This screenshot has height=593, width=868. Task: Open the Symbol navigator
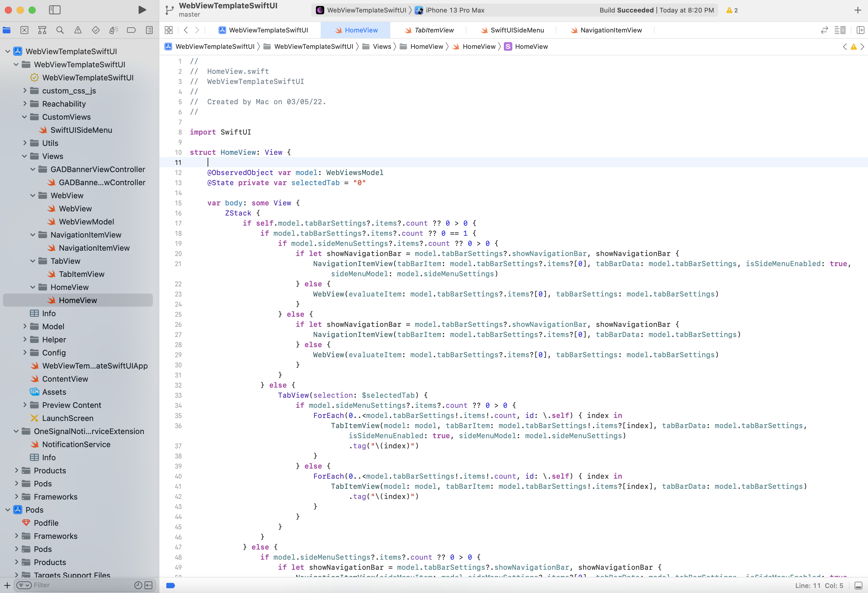(42, 30)
